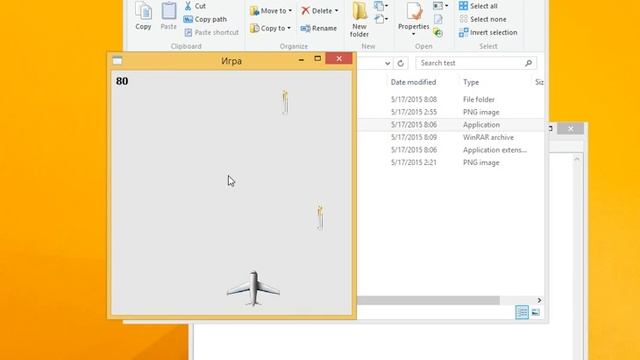Image resolution: width=640 pixels, height=360 pixels.
Task: Close the background window behind Explorer
Action: point(571,129)
